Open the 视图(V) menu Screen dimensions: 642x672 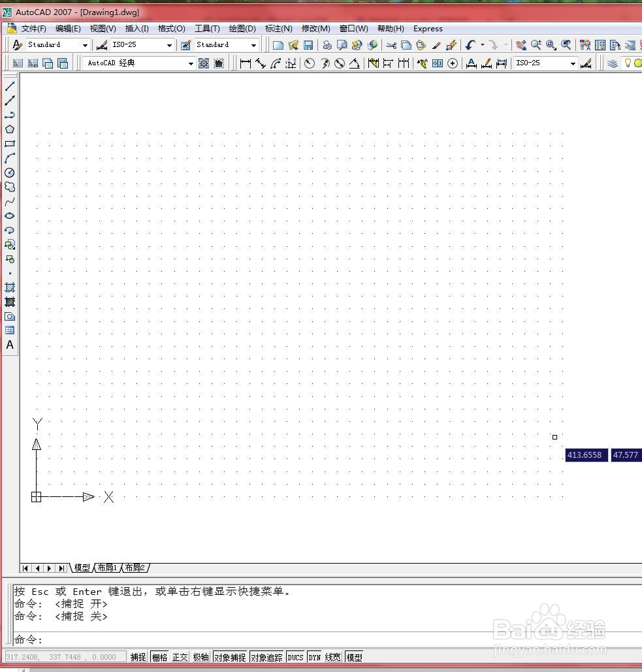point(103,29)
